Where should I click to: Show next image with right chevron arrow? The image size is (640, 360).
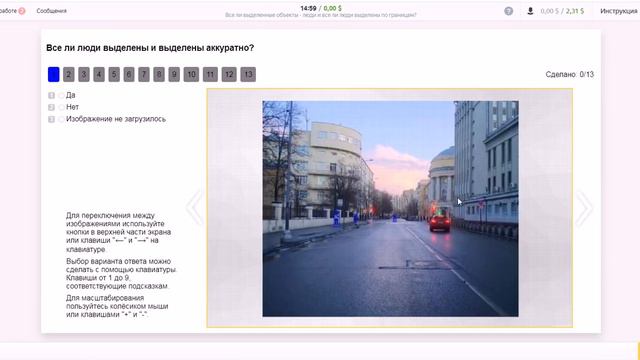tap(584, 208)
